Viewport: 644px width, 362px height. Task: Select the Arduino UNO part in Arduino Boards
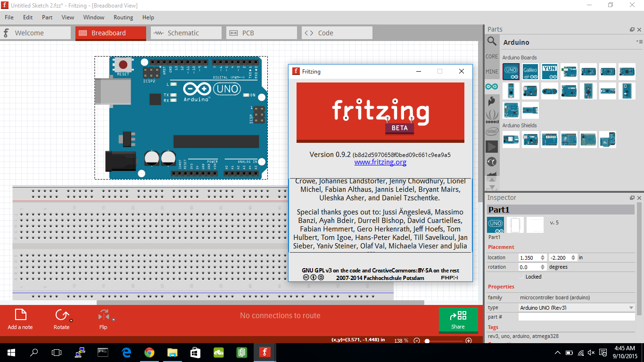(x=511, y=72)
